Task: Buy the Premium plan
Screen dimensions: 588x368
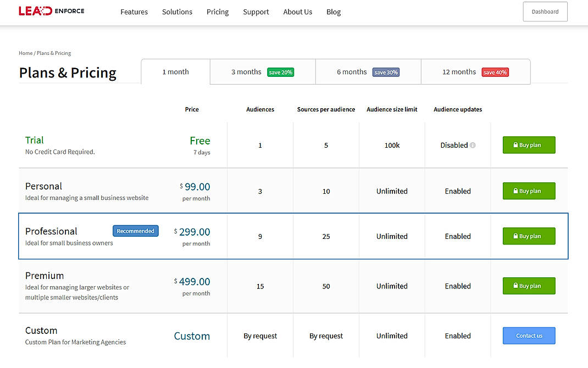Action: coord(529,286)
